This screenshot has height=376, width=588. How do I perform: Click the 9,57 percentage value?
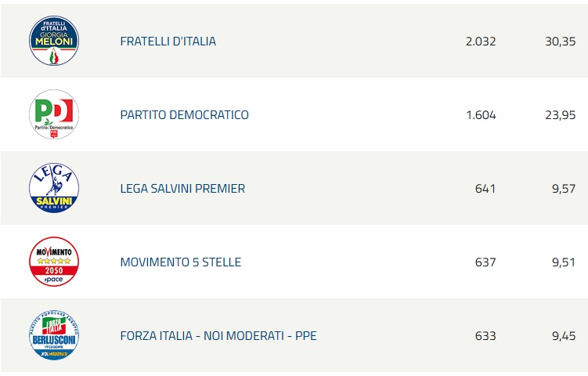tap(564, 189)
